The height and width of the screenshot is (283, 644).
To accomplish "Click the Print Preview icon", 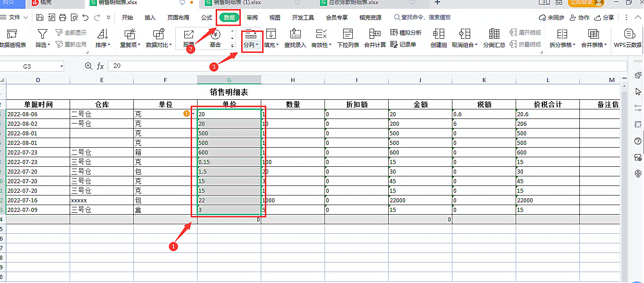I will pos(74,18).
